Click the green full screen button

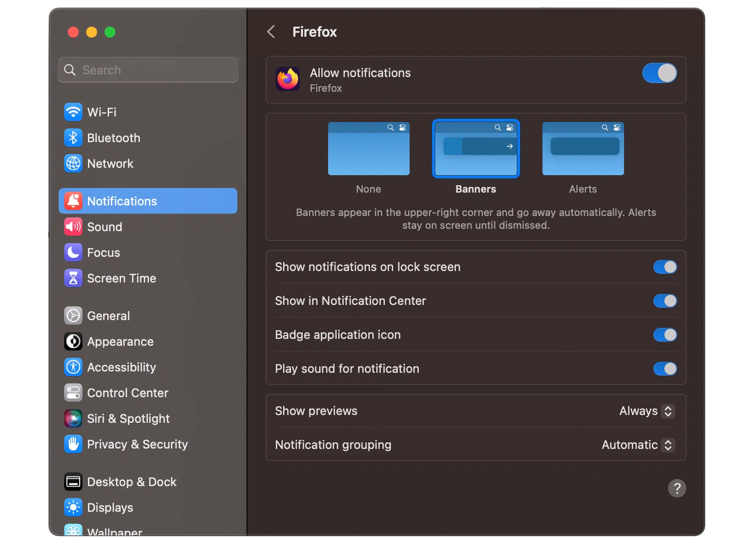110,32
